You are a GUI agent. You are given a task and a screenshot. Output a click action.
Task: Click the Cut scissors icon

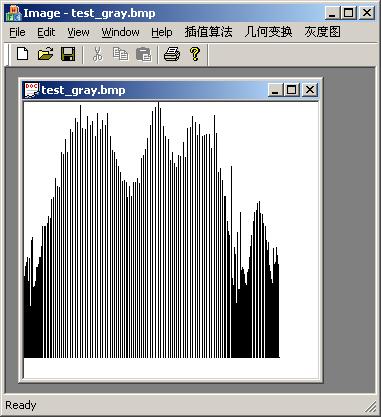click(97, 54)
